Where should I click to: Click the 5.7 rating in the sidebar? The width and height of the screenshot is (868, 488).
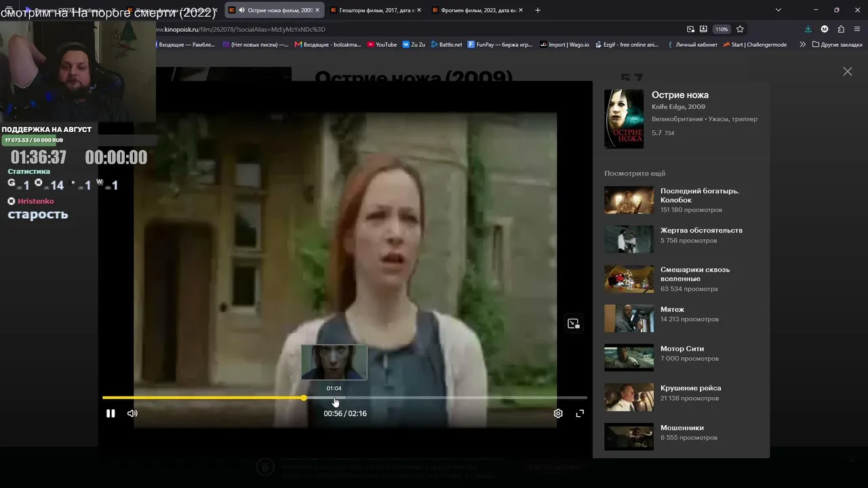(x=656, y=133)
